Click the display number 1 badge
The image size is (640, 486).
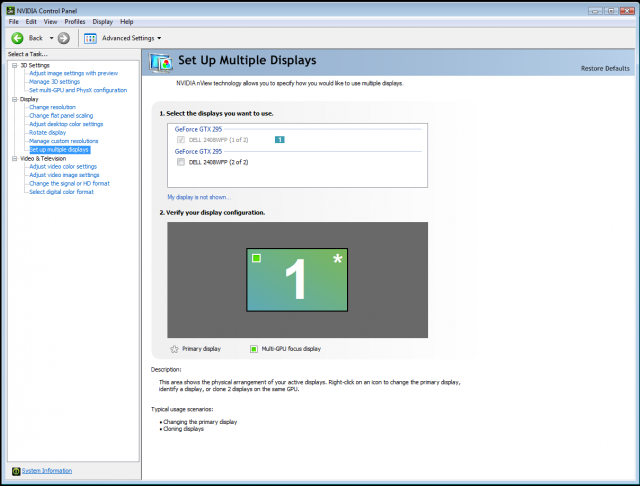click(280, 140)
